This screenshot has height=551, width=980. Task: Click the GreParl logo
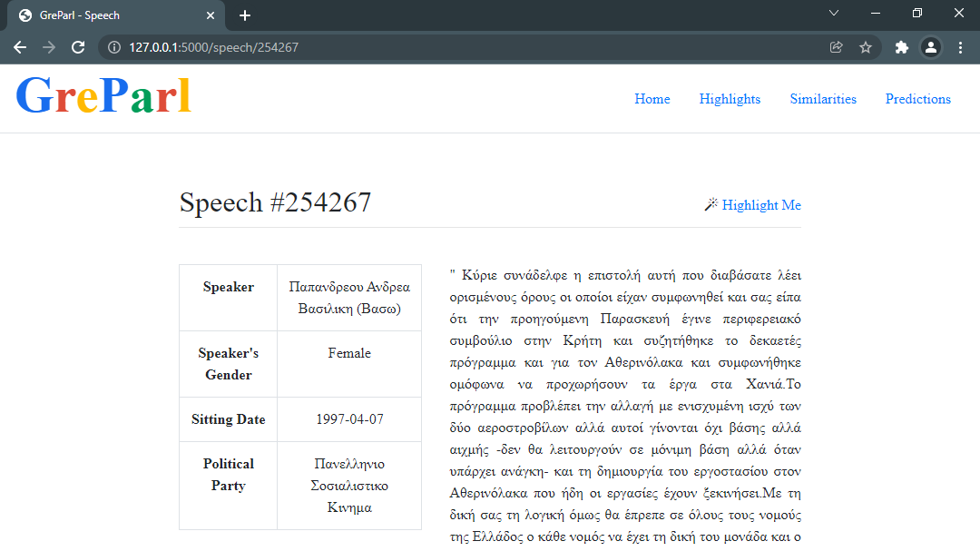click(103, 94)
